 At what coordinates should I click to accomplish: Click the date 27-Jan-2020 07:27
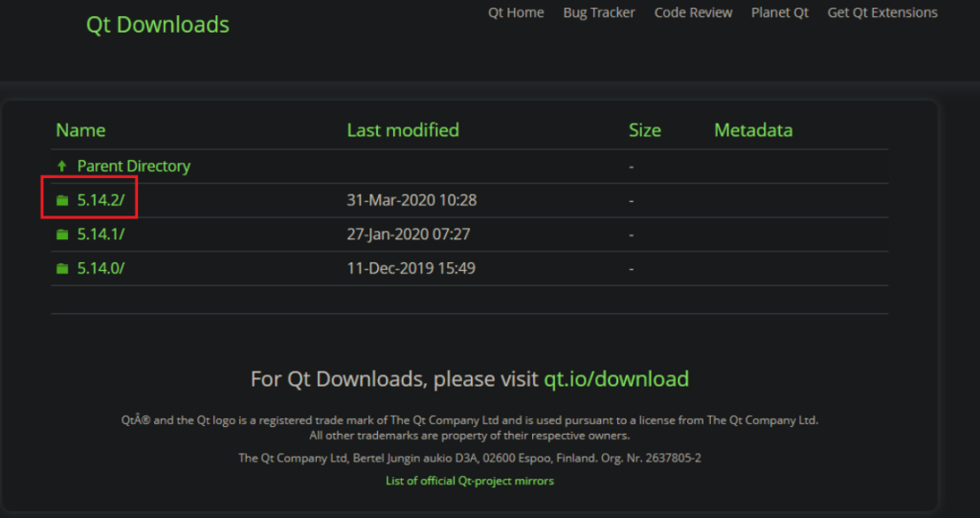pos(408,234)
